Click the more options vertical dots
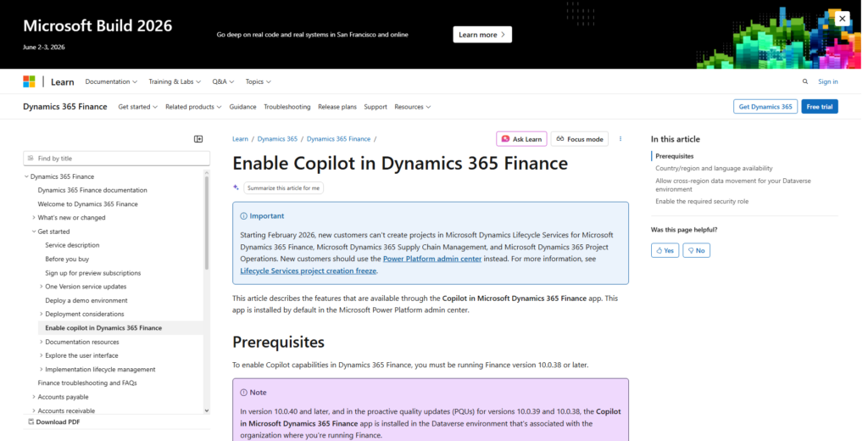The image size is (868, 441). coord(620,139)
